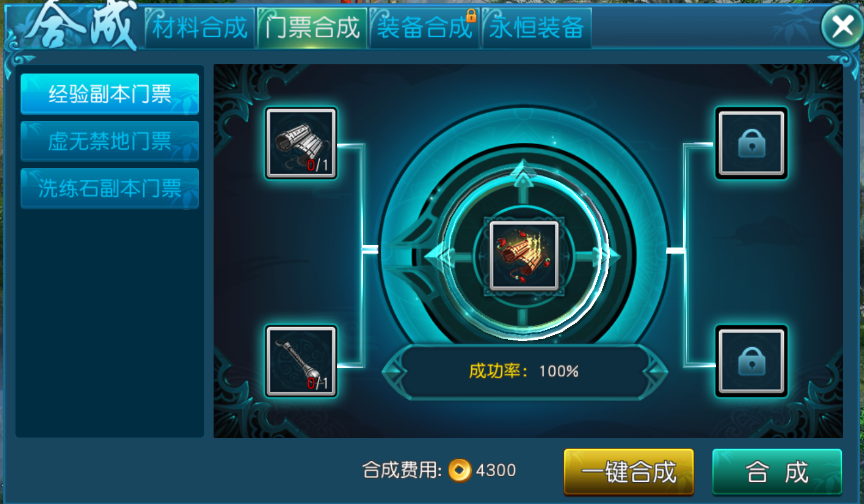
Task: Click the silver scroll material slot
Action: 301,143
